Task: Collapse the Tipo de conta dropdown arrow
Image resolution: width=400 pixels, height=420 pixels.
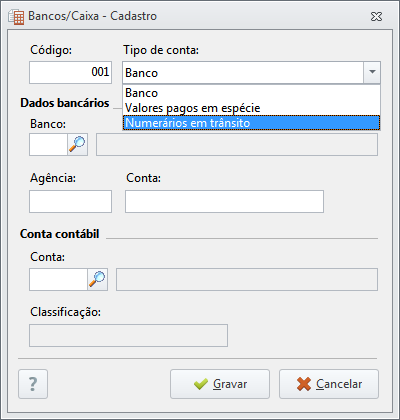Action: (372, 72)
